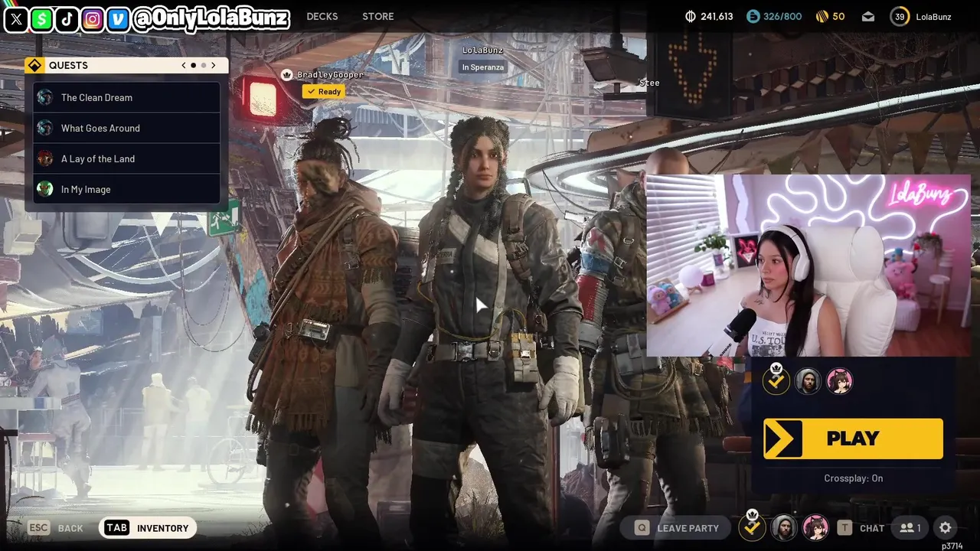Open the settings gear icon

946,527
